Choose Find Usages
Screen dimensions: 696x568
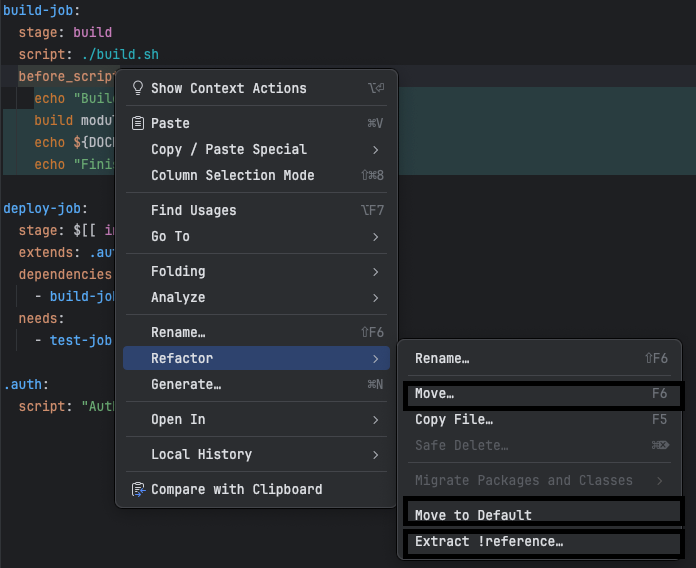pyautogui.click(x=257, y=210)
